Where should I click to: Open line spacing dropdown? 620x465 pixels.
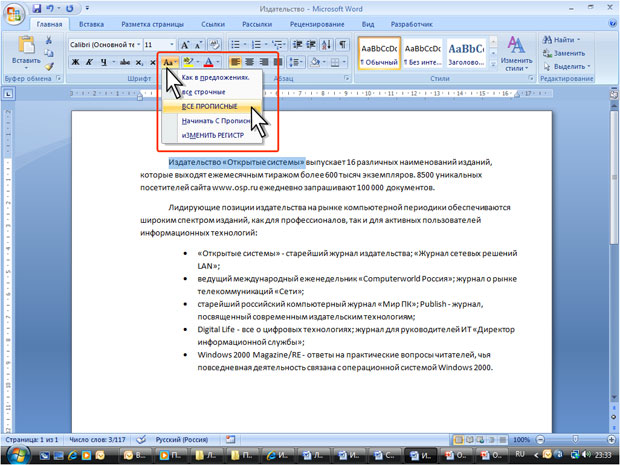pyautogui.click(x=296, y=62)
